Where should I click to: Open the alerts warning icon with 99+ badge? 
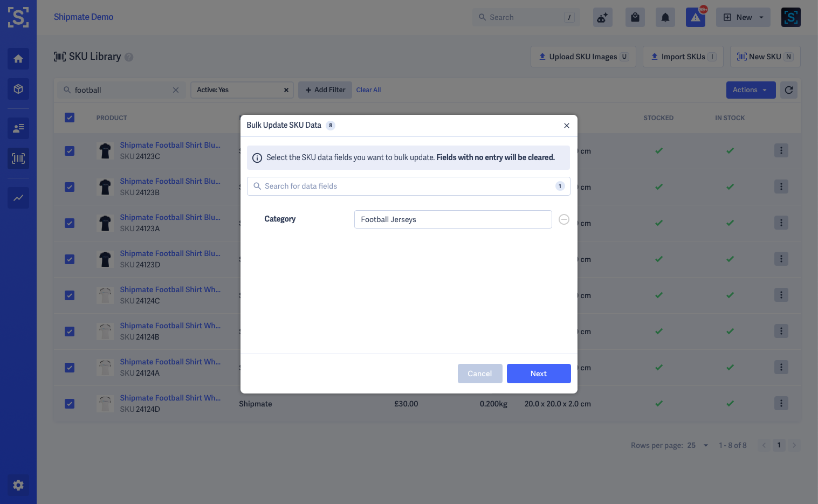click(696, 17)
